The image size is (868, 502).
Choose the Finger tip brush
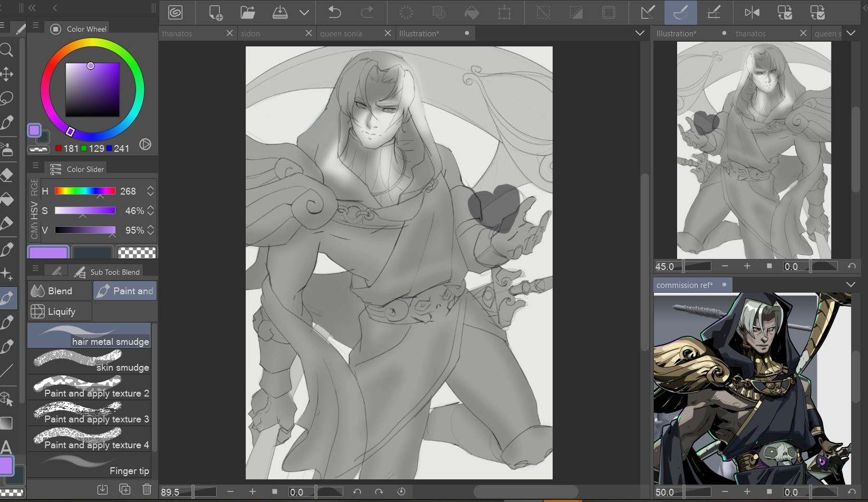click(x=89, y=465)
